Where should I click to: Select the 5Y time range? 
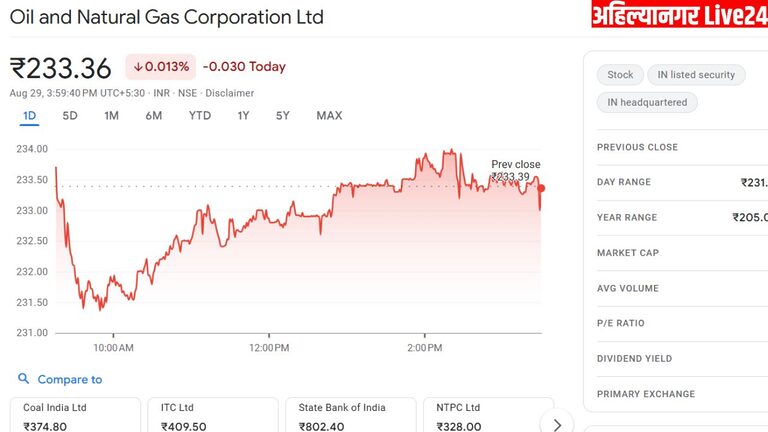click(x=283, y=116)
